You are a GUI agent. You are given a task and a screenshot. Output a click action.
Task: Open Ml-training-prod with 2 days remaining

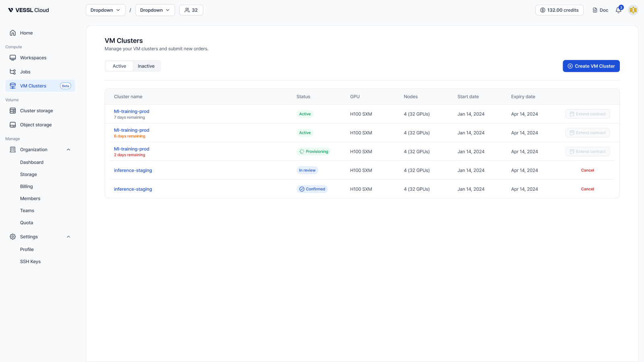coord(132,149)
